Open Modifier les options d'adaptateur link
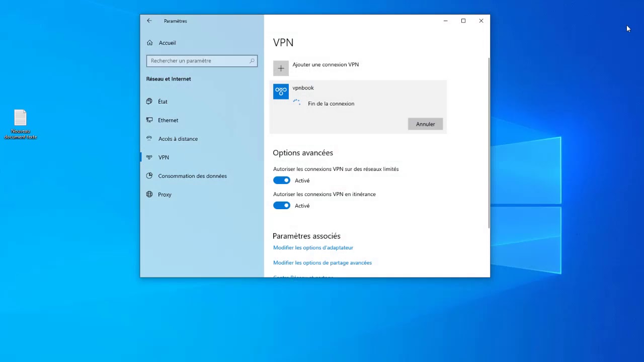644x362 pixels. tap(313, 247)
